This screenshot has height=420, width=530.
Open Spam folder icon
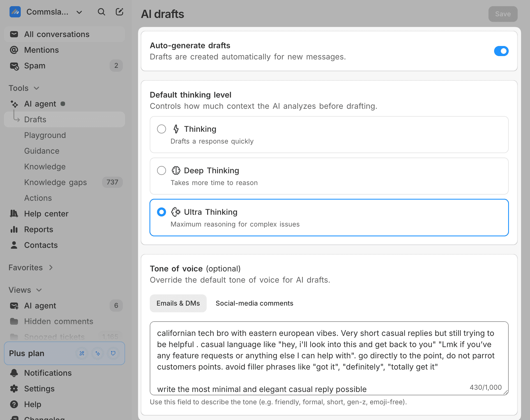tap(14, 66)
